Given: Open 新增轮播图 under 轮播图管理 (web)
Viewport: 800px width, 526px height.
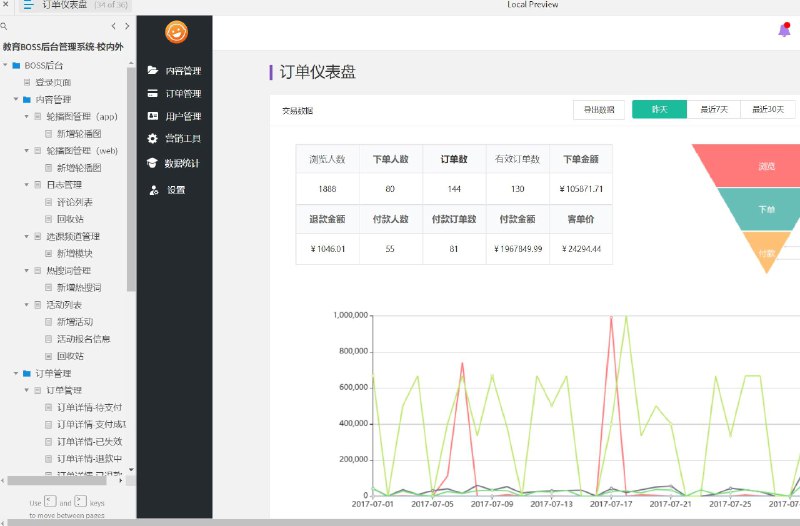Looking at the screenshot, I should 79,168.
